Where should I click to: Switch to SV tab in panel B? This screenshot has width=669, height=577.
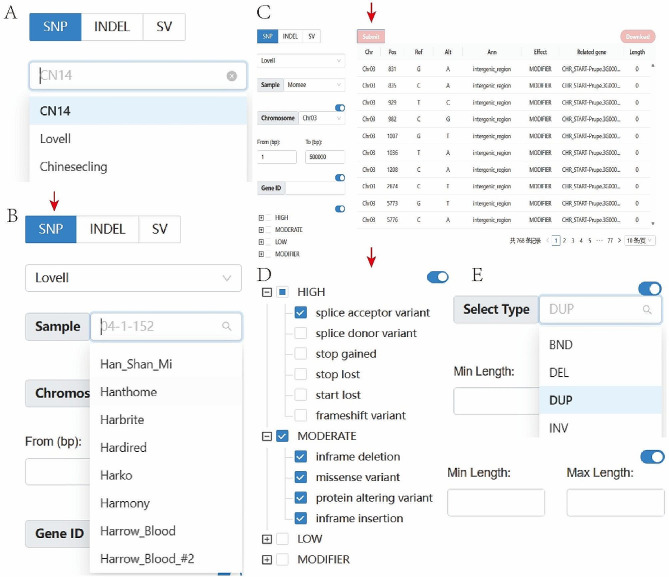(x=160, y=229)
